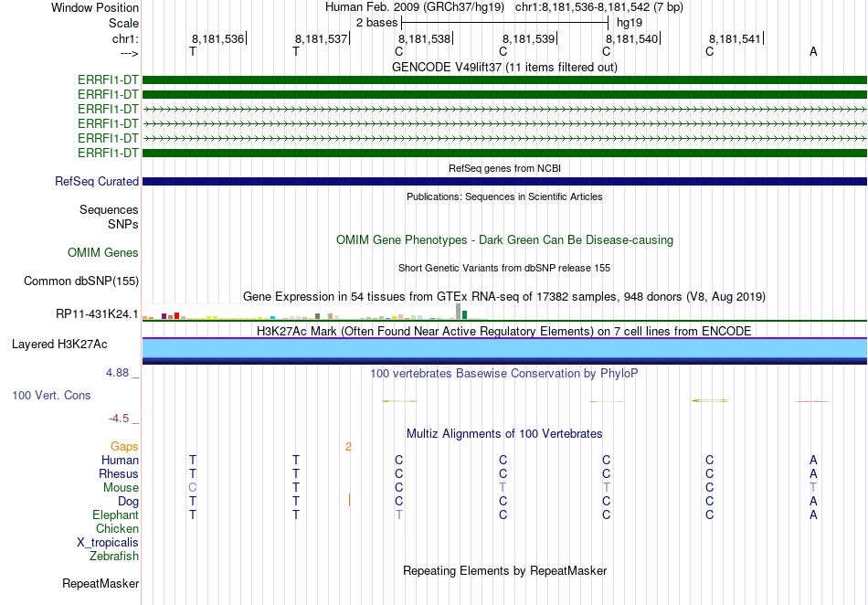Screen dimensions: 868x605
Task: Click position label 8,181,538
Action: (x=425, y=38)
